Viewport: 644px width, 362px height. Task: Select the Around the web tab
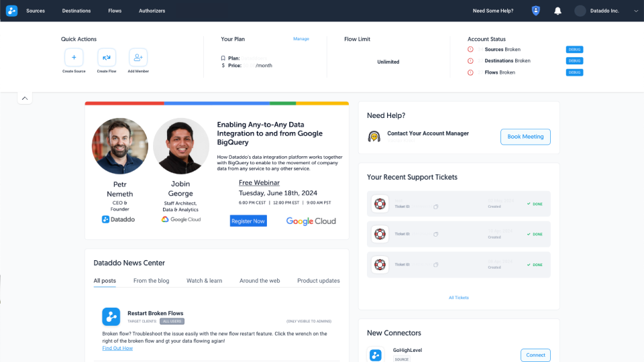[x=260, y=281]
